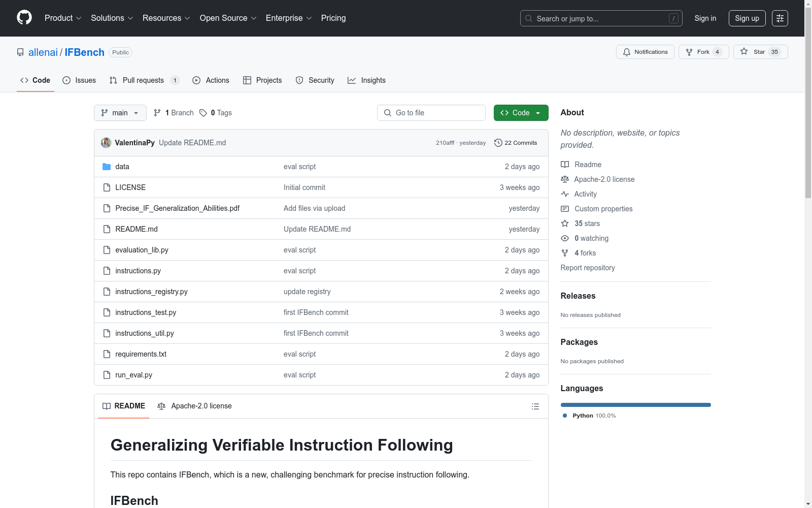Expand the Product menu

63,18
